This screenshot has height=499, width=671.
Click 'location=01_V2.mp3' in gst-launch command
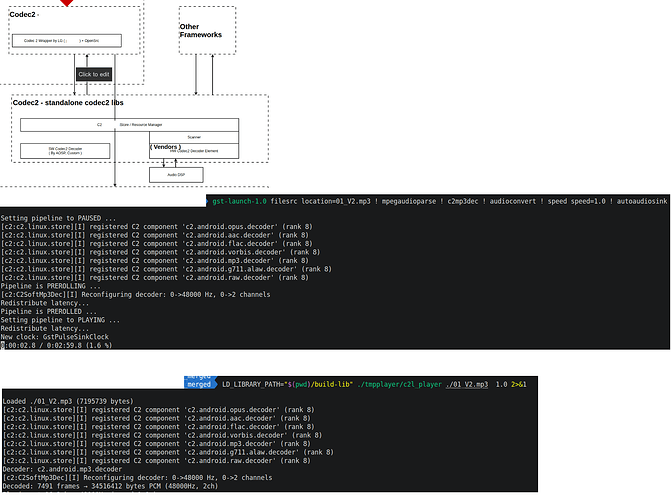(x=336, y=201)
